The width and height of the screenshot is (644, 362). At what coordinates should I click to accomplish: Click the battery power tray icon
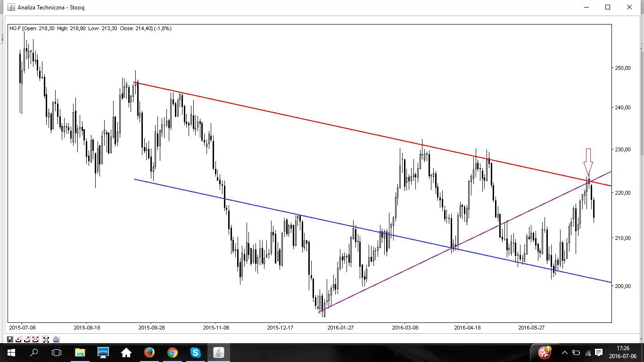point(576,353)
